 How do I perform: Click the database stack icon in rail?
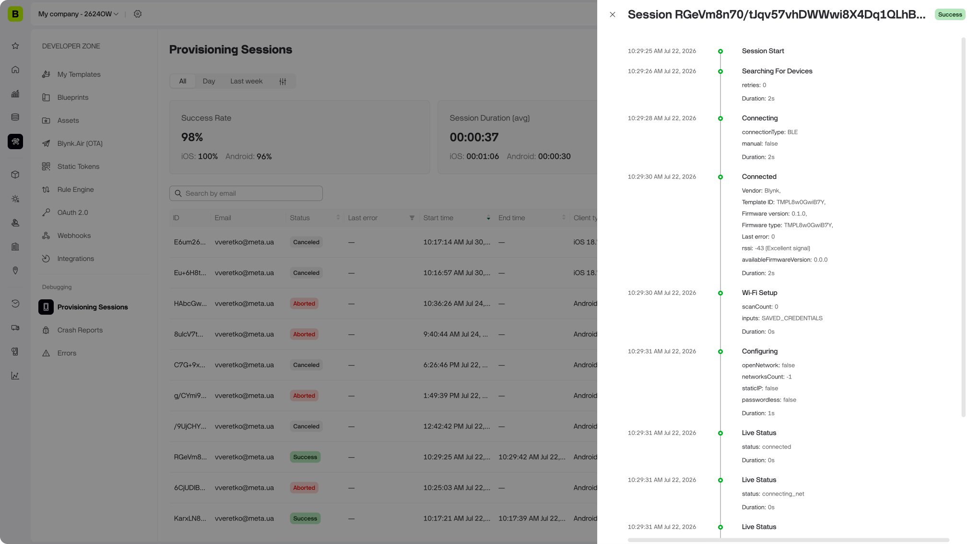point(15,117)
